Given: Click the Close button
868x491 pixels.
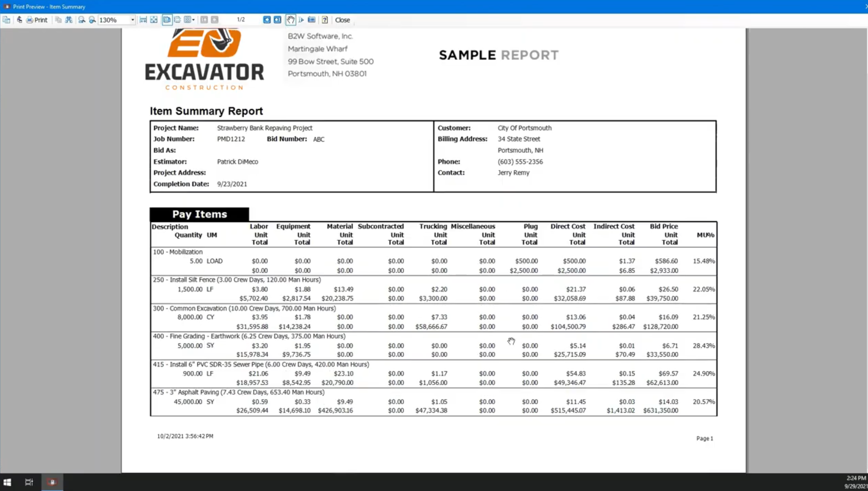Looking at the screenshot, I should click(x=343, y=20).
